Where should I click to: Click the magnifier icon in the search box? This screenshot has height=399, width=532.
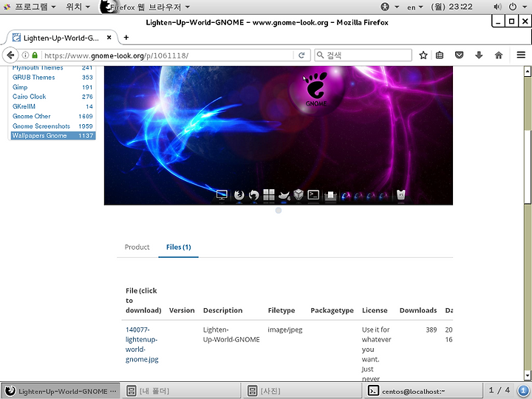pos(320,55)
